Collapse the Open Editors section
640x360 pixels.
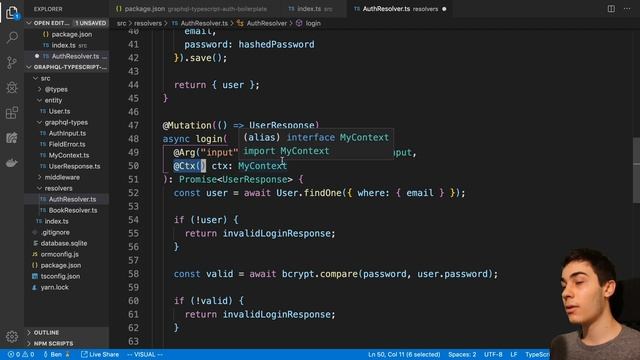point(67,23)
